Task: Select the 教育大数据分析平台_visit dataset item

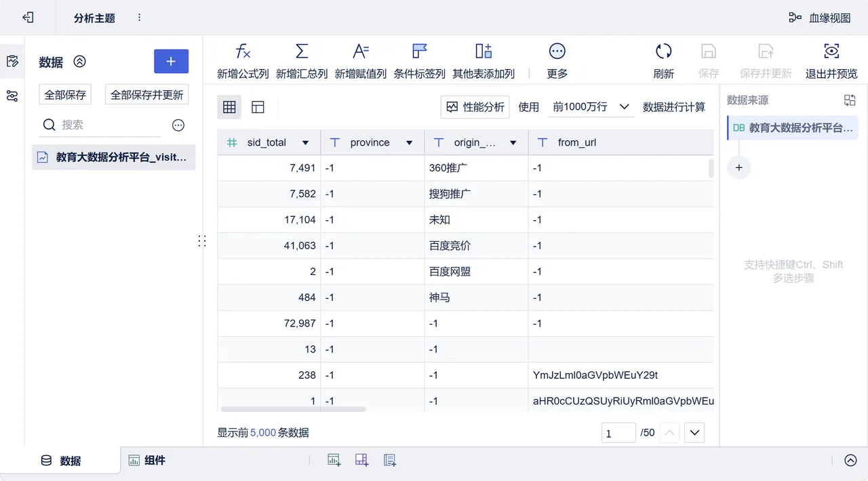Action: 114,157
